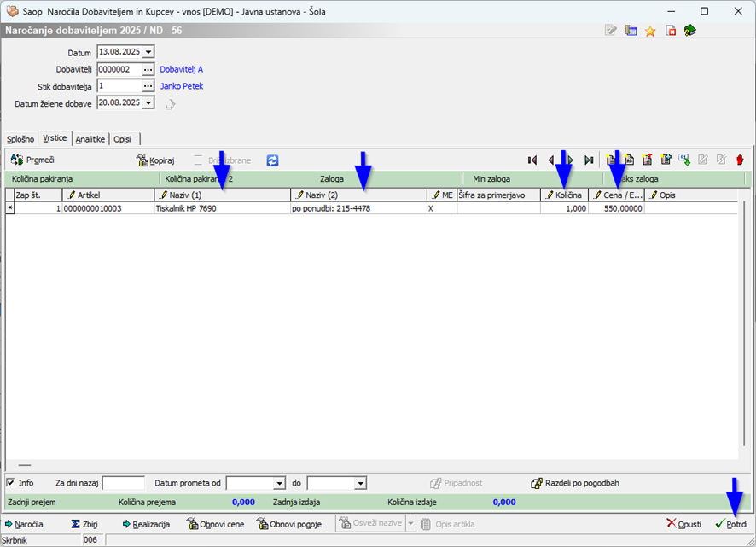Select cell 'po ponudbi: 215-4478'
The height and width of the screenshot is (547, 756).
(358, 208)
